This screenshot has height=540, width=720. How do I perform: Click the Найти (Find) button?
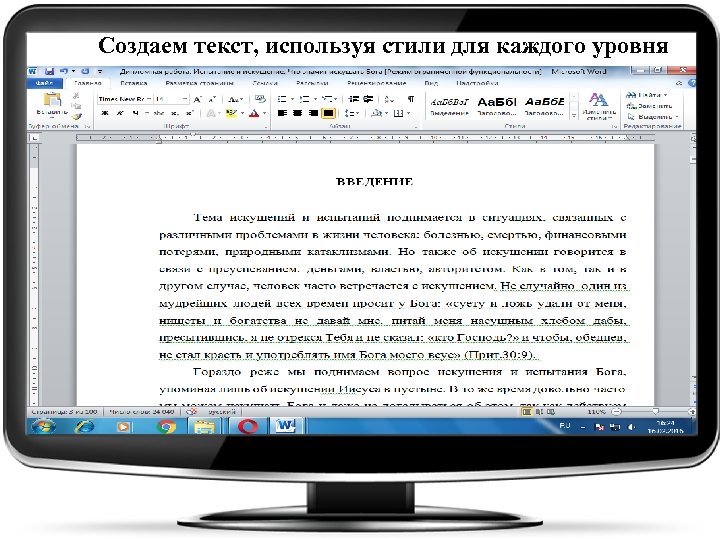click(647, 95)
